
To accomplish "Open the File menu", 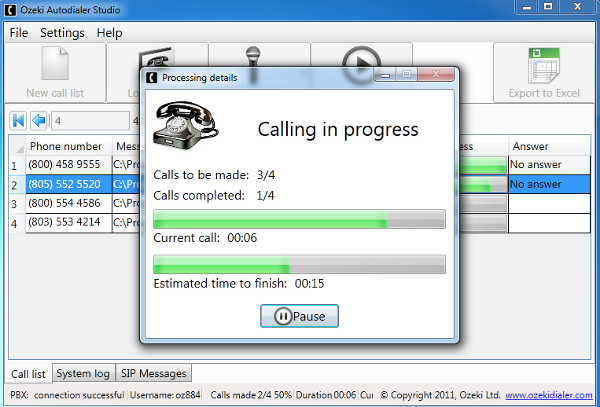I will (19, 33).
